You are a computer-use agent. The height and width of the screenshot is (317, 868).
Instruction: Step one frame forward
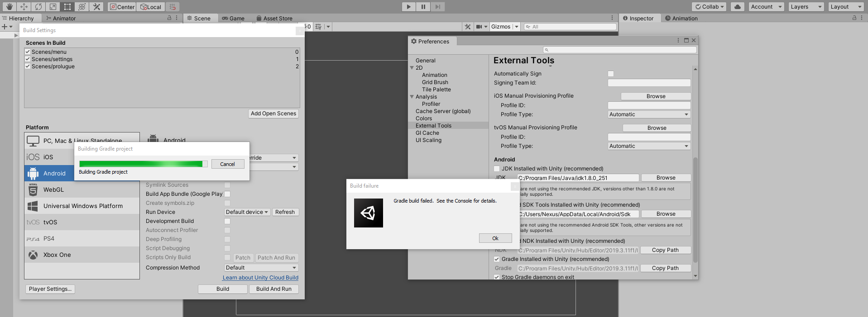pyautogui.click(x=438, y=7)
